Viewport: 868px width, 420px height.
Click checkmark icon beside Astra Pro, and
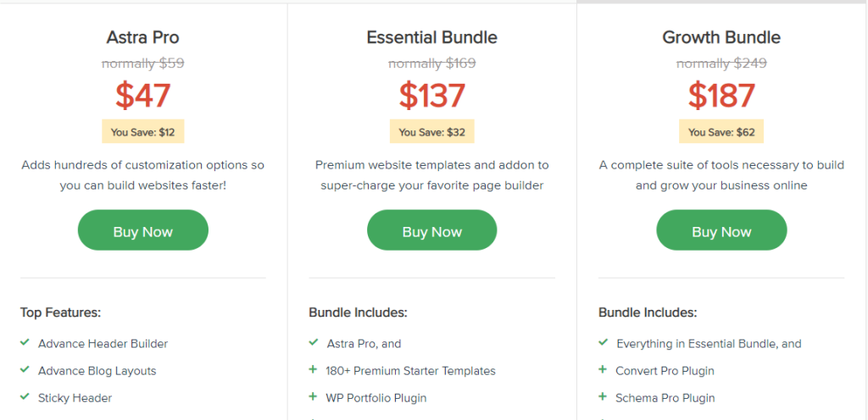(x=314, y=343)
